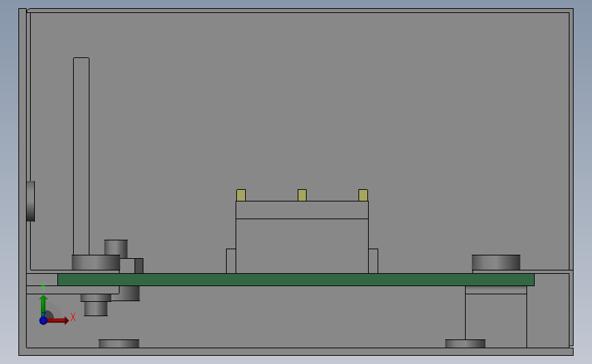Click the blue Z axis sphere

coord(43,320)
